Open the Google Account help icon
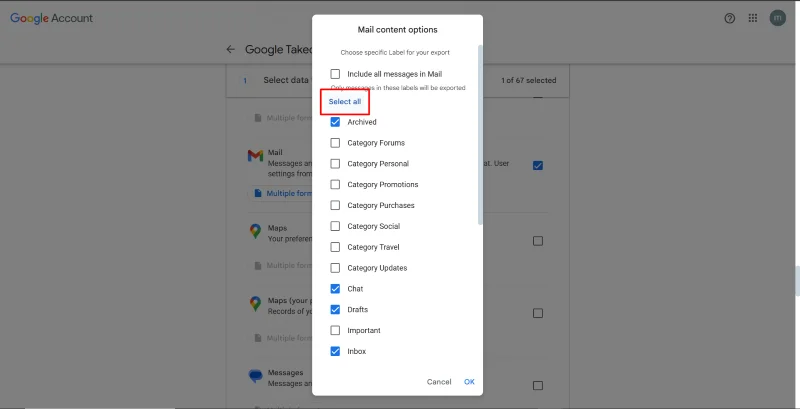Viewport: 800px width, 409px height. click(730, 18)
